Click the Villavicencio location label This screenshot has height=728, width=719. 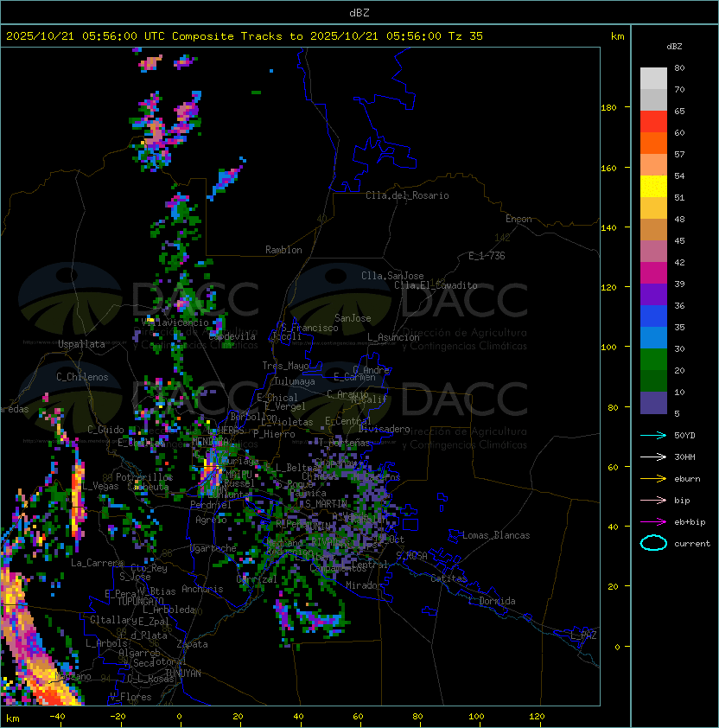175,322
